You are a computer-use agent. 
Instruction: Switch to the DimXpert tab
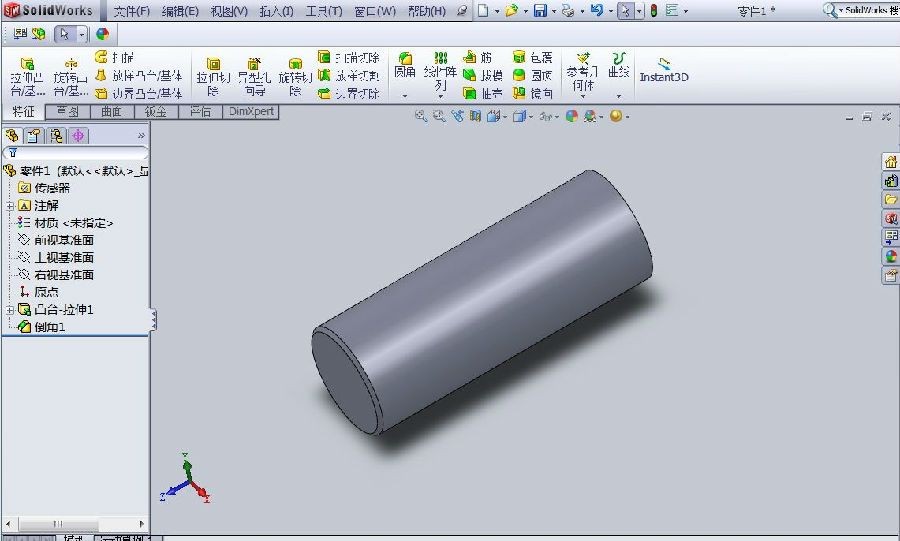pyautogui.click(x=251, y=112)
